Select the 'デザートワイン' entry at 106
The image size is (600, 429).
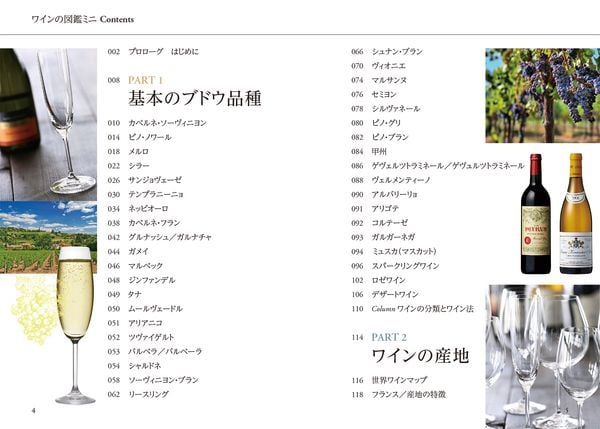(385, 294)
